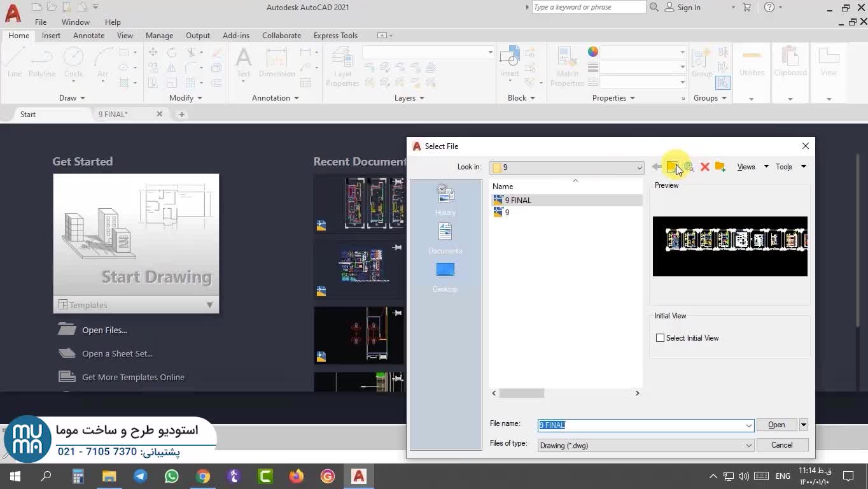
Task: Open the History location in the sidebar
Action: (x=445, y=200)
